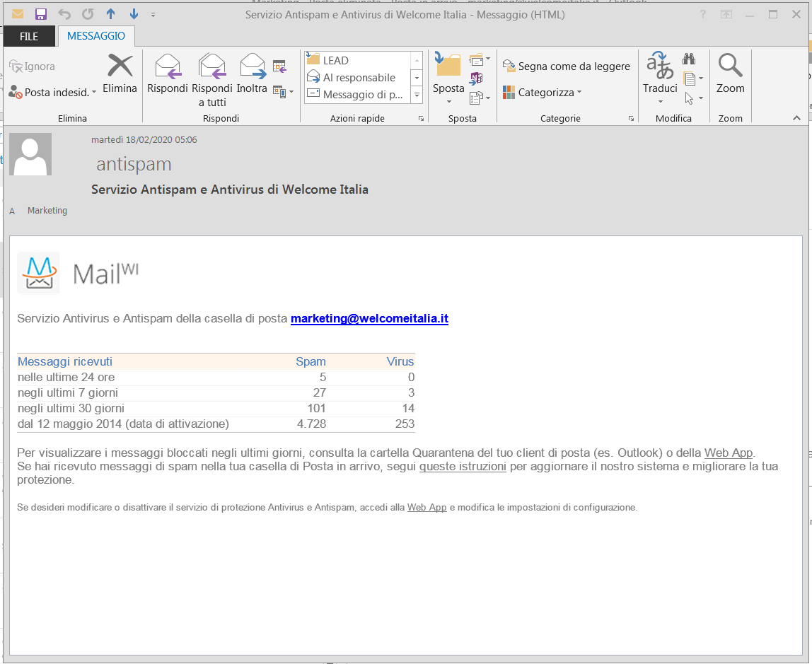The image size is (812, 664).
Task: Click the 30-day virus count 14
Action: (x=409, y=408)
